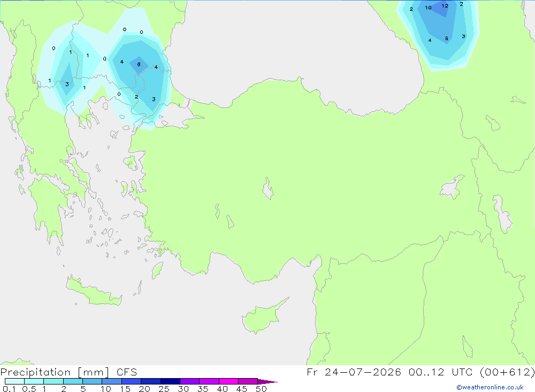Click the 0.1–0.5 mm legend color swatch
This screenshot has height=392, width=535.
pos(14,381)
